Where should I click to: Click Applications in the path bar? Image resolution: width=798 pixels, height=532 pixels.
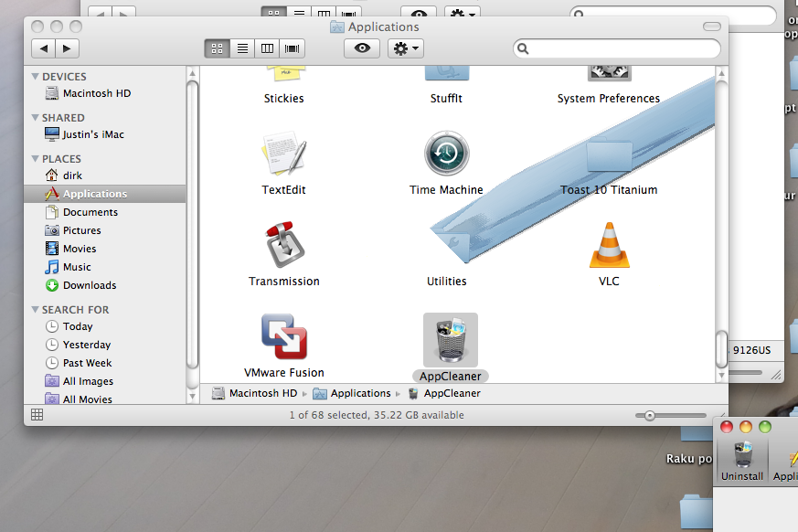coord(352,394)
